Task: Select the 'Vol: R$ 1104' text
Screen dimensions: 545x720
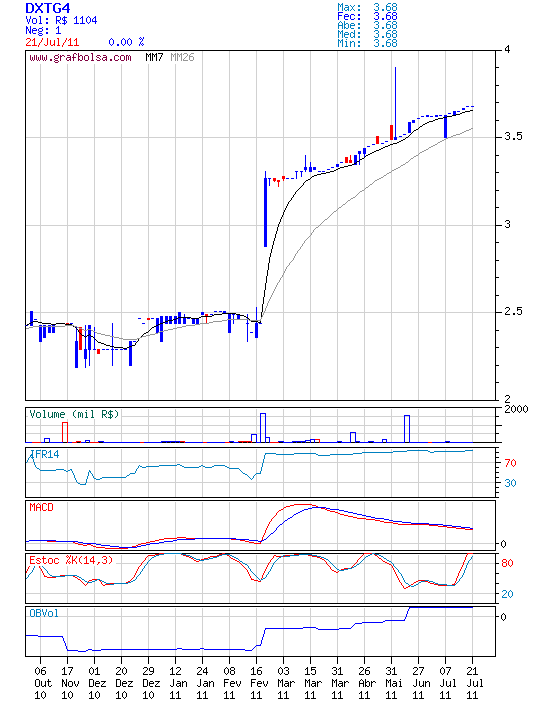Action: point(61,20)
